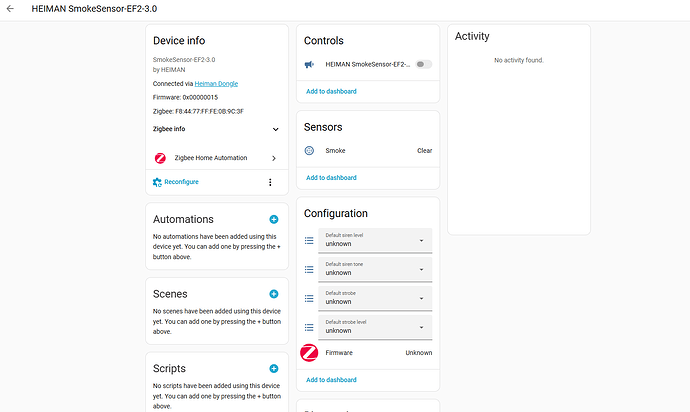Add Configuration to dashboard
This screenshot has height=412, width=690.
tap(331, 380)
